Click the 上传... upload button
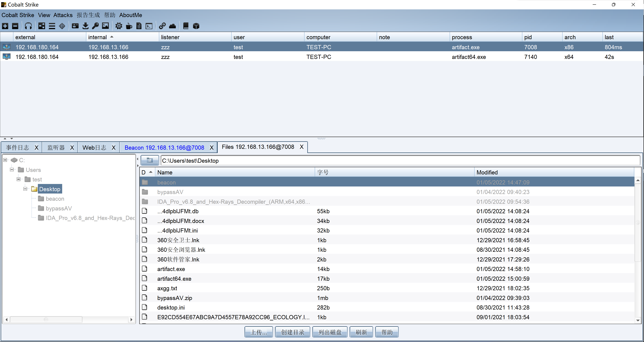 click(x=259, y=332)
